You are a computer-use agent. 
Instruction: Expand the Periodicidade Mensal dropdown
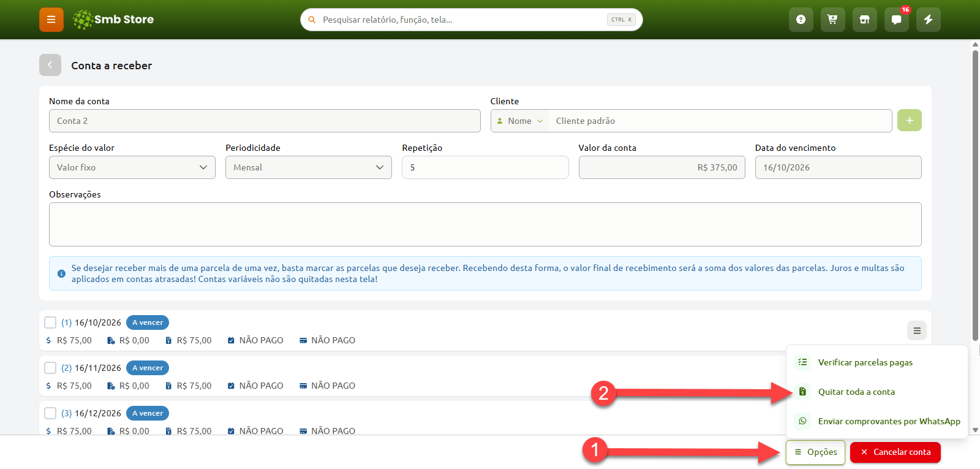point(309,167)
